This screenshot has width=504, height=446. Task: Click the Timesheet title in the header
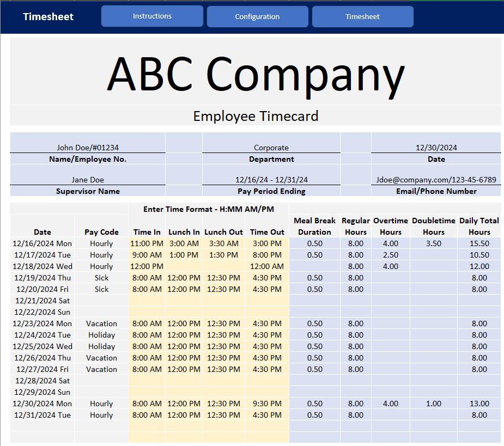click(48, 17)
